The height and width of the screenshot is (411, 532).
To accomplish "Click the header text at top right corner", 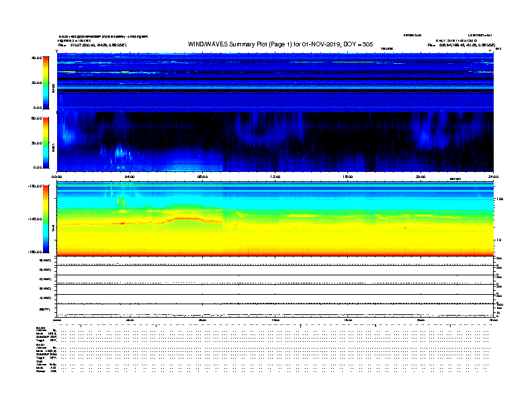I will point(480,35).
